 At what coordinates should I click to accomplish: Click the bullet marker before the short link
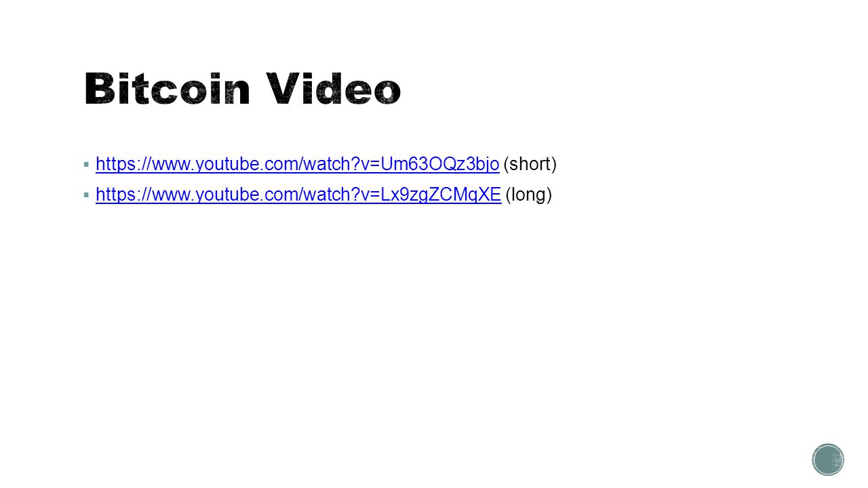tap(85, 164)
